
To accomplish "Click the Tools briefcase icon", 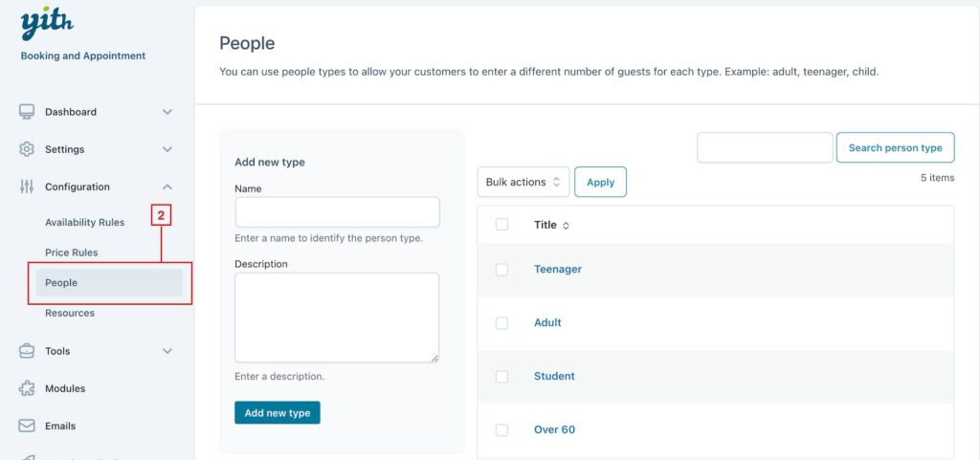I will coord(26,351).
